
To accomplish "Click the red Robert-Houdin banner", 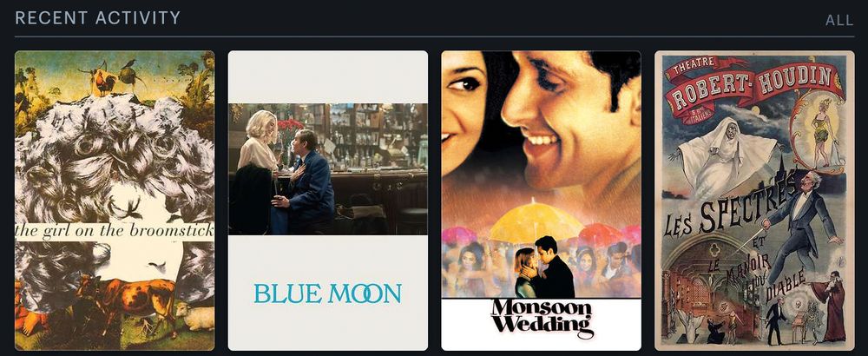I will pyautogui.click(x=755, y=82).
